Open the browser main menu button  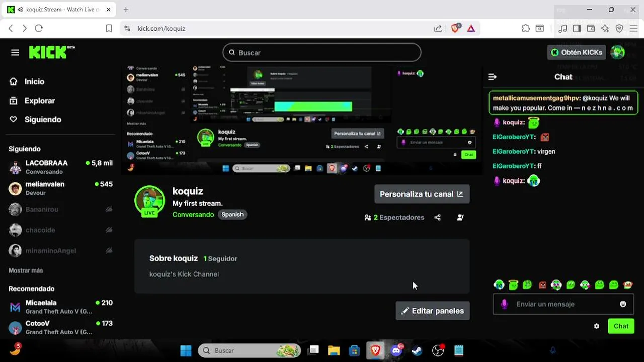(x=633, y=28)
